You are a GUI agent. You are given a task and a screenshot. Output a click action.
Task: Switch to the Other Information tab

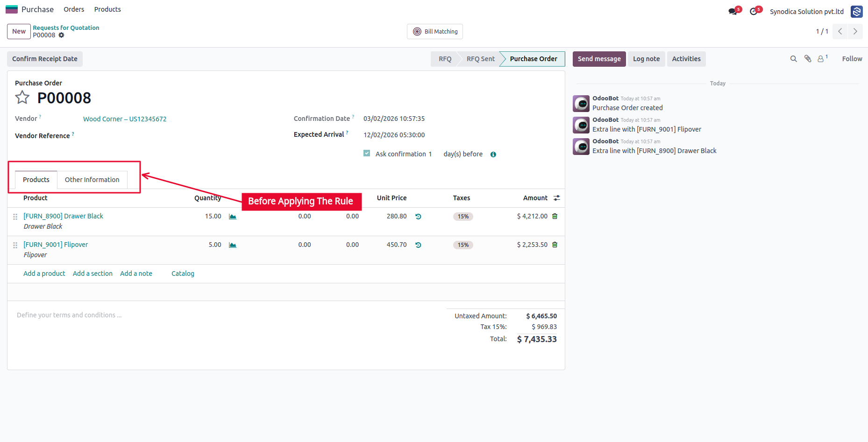(92, 180)
